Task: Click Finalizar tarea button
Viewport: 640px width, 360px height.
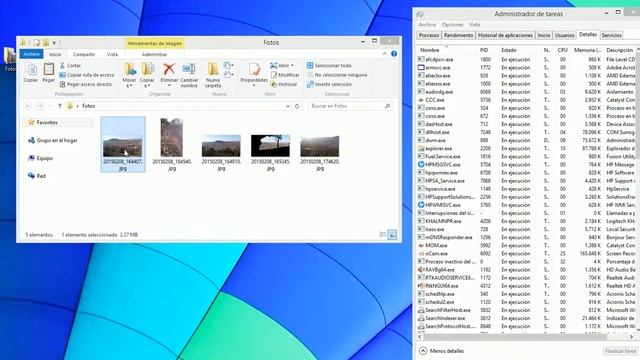Action: tap(620, 351)
